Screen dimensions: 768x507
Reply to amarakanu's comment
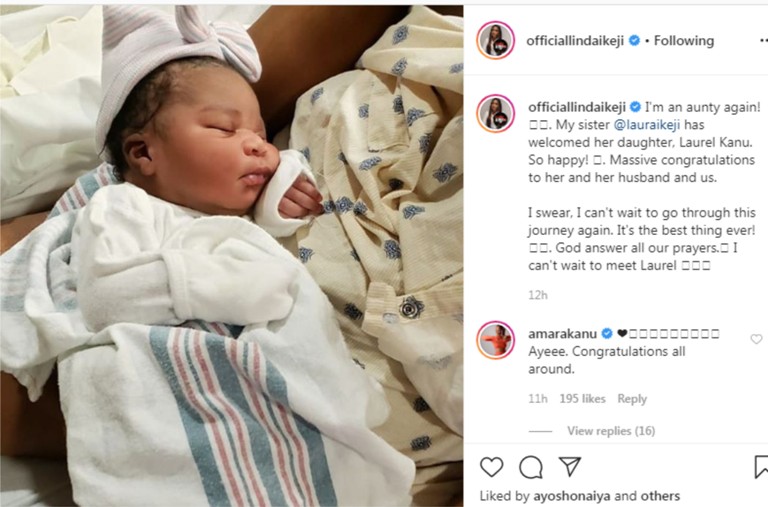pyautogui.click(x=632, y=399)
